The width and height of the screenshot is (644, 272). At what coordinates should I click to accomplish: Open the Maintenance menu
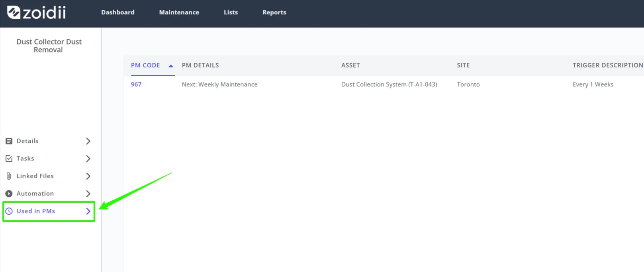tap(179, 12)
